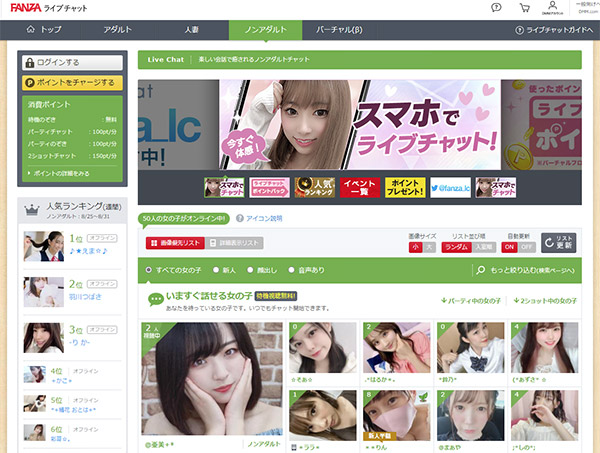Viewport: 600px width, 453px height.
Task: Click rank 1 ranking thumbnail photo
Action: (x=44, y=246)
